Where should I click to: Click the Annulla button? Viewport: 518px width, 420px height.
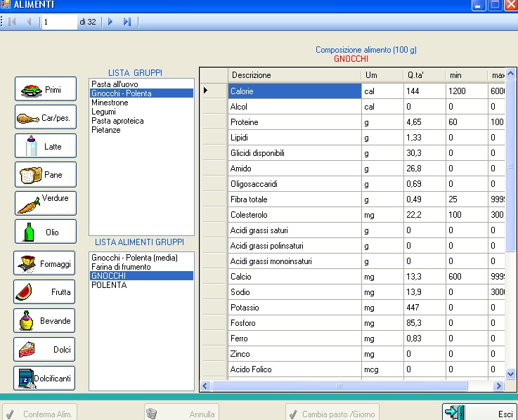182,412
